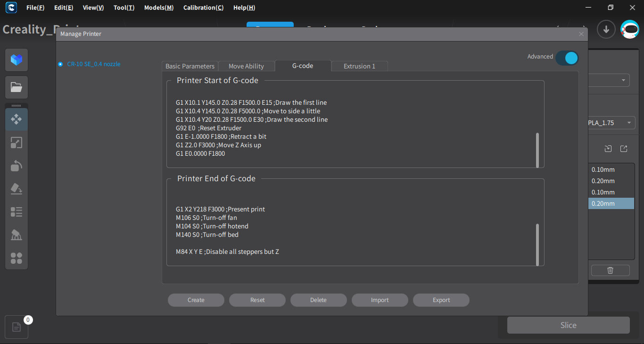
Task: Click the 'Printer End of G-code' heading
Action: [216, 178]
